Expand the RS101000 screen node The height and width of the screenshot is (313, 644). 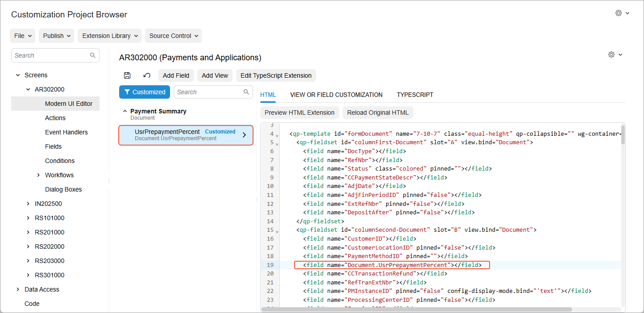click(x=28, y=218)
